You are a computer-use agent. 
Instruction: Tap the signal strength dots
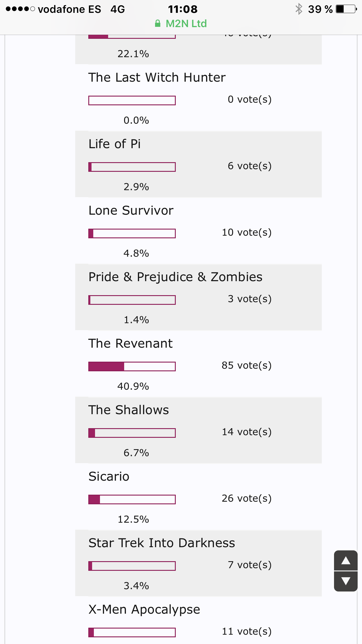(20, 9)
